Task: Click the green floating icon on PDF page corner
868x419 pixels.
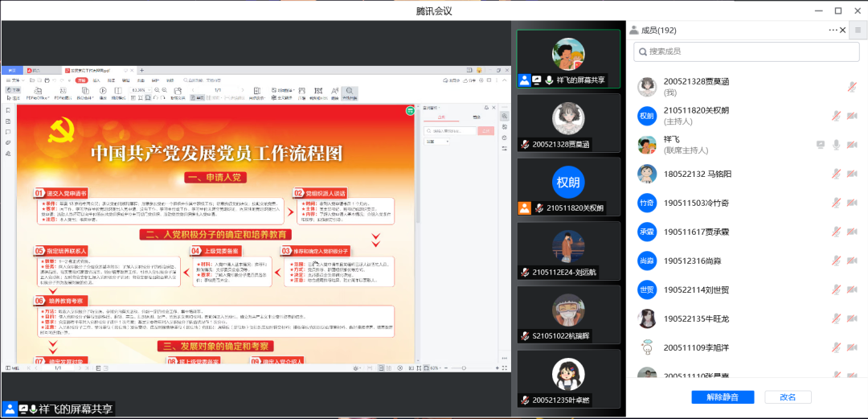Action: [410, 111]
